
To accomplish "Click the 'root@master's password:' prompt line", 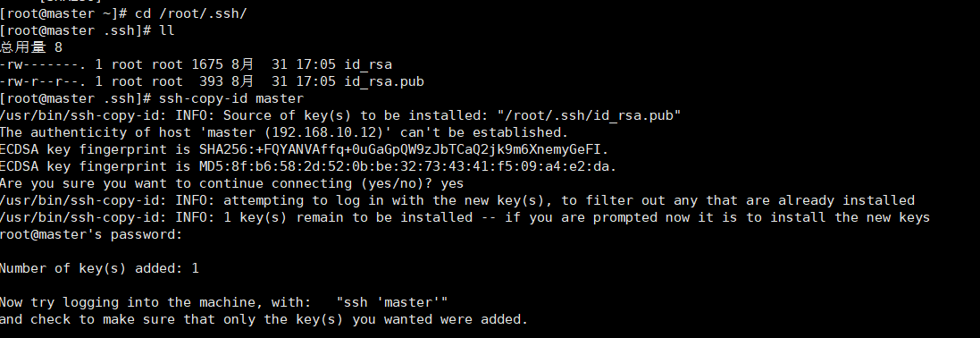I will click(x=91, y=234).
